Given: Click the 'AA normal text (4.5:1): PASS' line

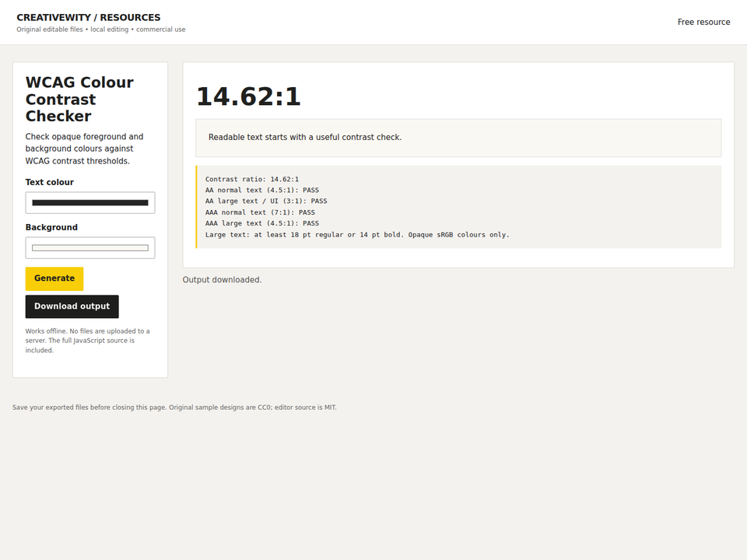Looking at the screenshot, I should point(262,190).
